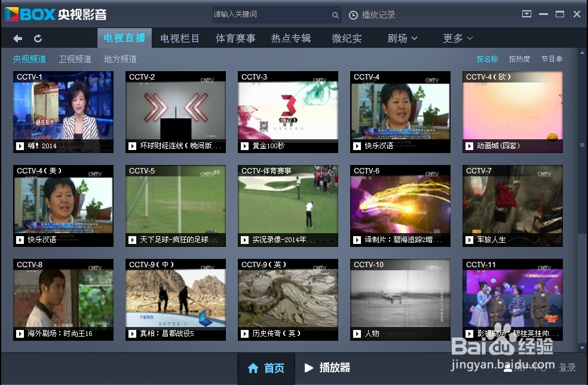
Task: Open the 微纪实 tab
Action: 347,38
